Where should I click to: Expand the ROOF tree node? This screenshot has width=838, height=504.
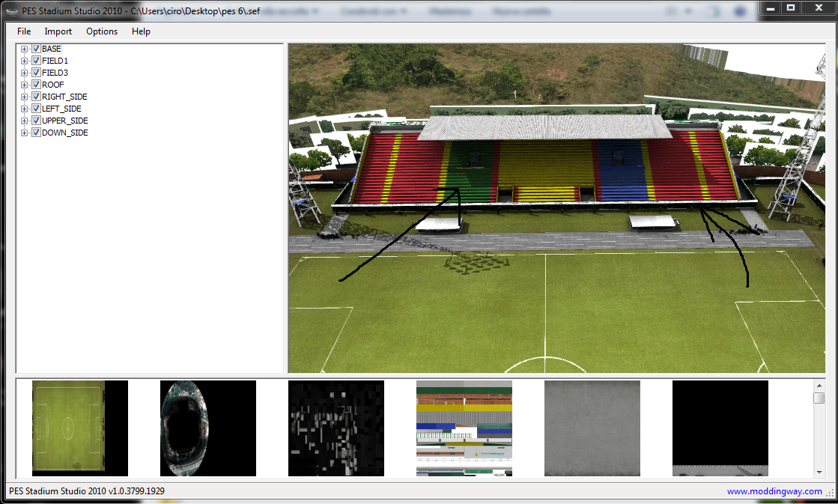pos(24,85)
